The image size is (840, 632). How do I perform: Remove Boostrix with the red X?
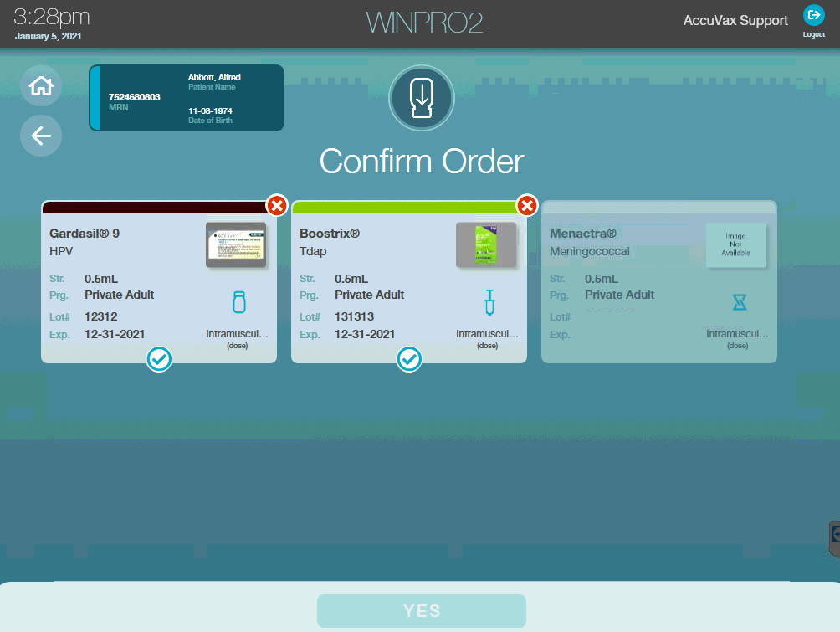[x=527, y=205]
